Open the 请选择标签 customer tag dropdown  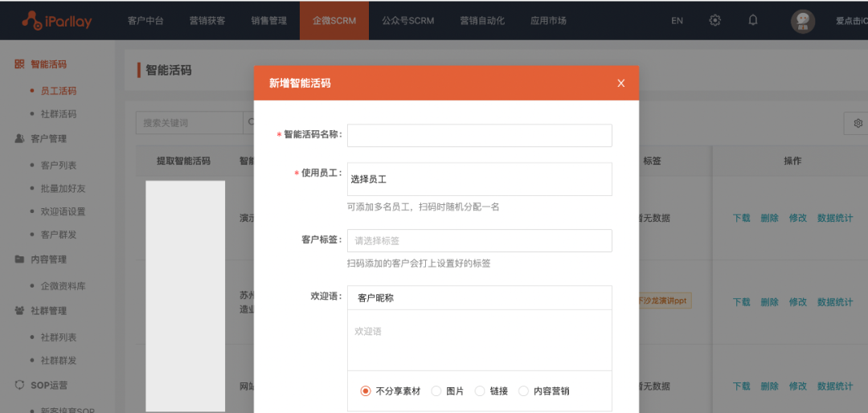click(x=479, y=241)
